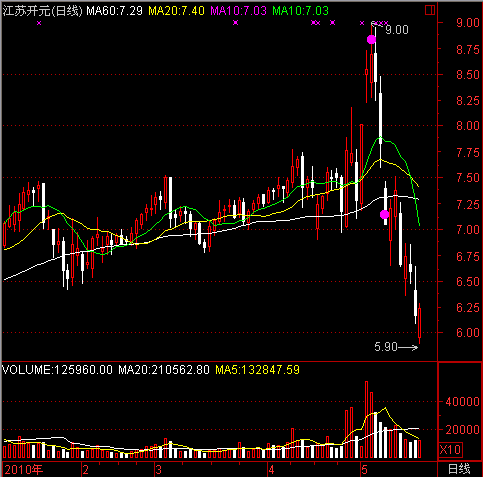
Task: Click the 40000 volume axis label
Action: (x=463, y=402)
